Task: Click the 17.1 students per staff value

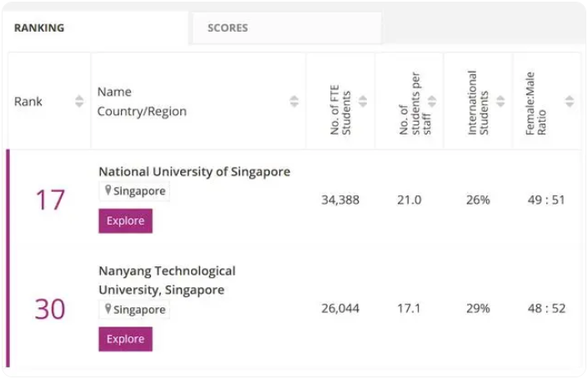Action: click(409, 308)
